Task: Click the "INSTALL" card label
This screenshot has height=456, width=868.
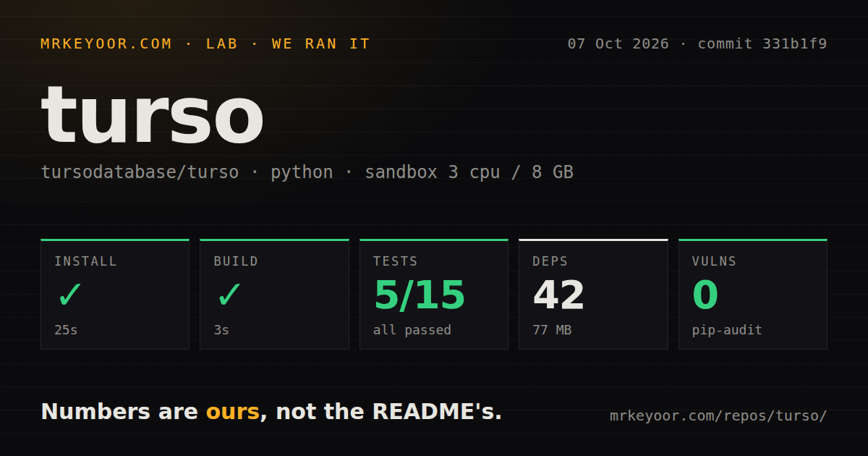Action: click(85, 261)
